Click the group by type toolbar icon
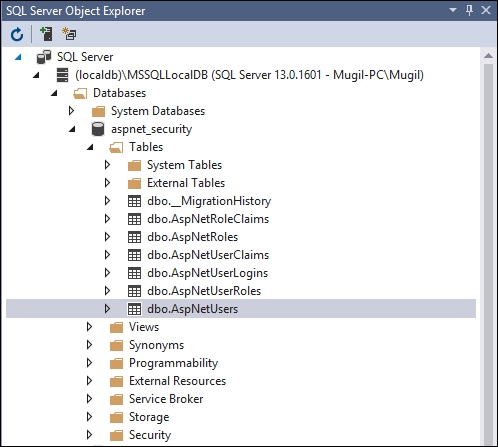This screenshot has width=498, height=447. pyautogui.click(x=69, y=34)
